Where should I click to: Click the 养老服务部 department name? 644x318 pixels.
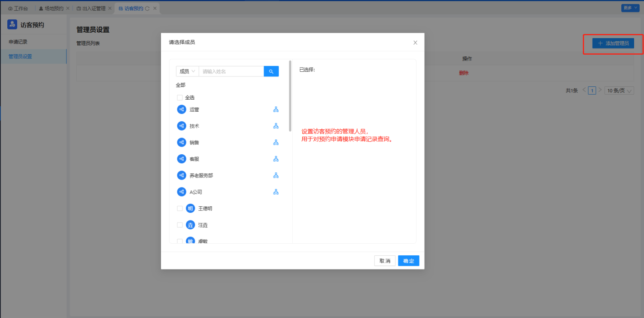201,175
